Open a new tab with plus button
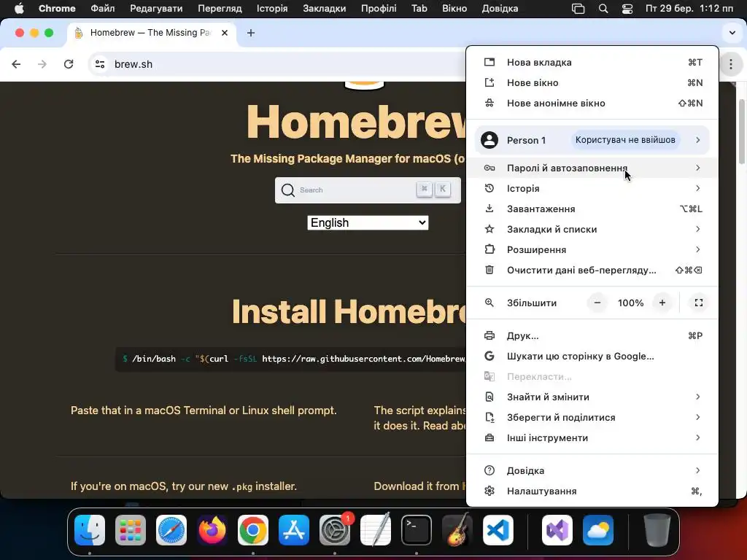 [x=251, y=33]
